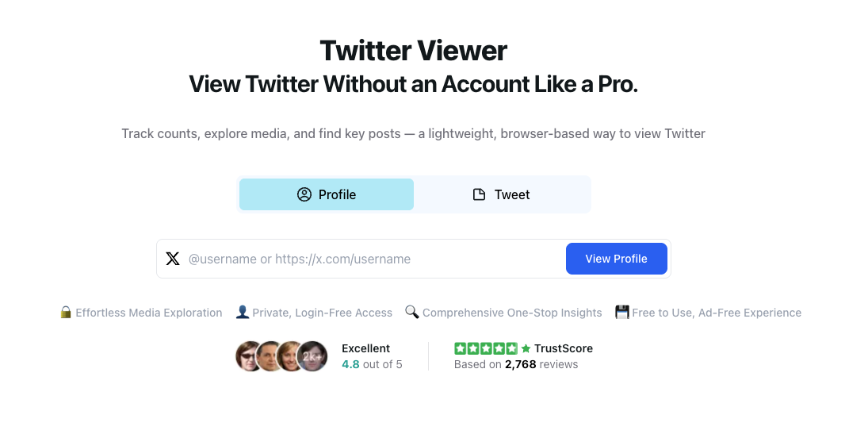The height and width of the screenshot is (438, 868).
Task: Click the magnifying glass icon near Comprehensive Insights
Action: click(x=412, y=312)
